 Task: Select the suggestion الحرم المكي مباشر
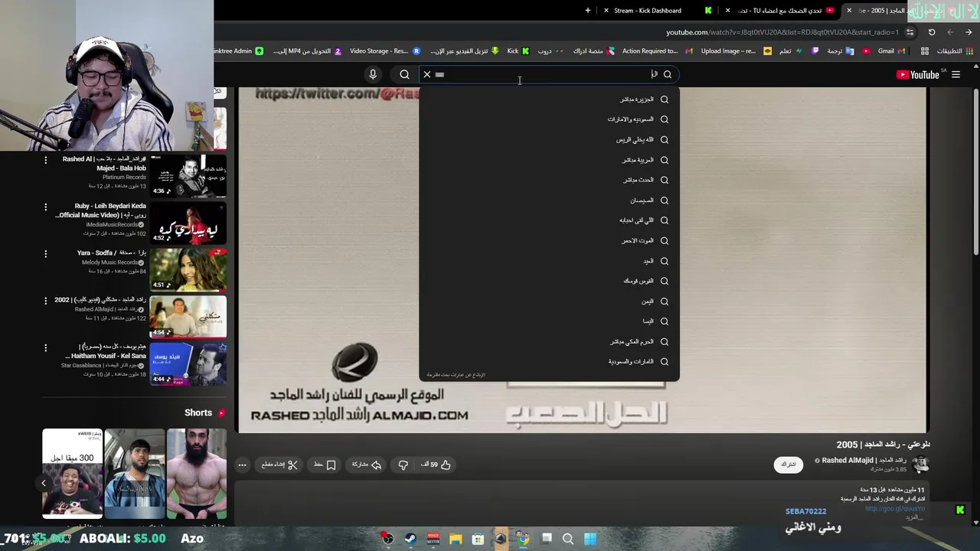pos(549,341)
